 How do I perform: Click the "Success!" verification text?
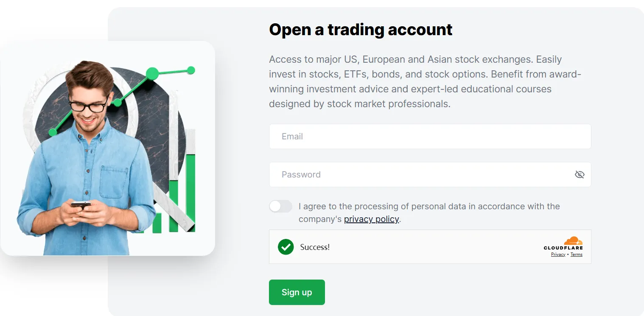[x=315, y=247]
